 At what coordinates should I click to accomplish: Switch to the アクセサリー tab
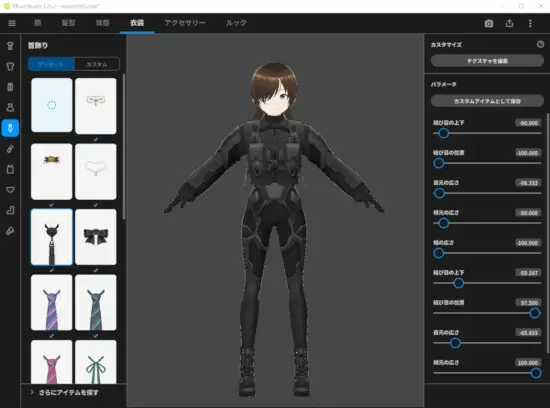[185, 23]
